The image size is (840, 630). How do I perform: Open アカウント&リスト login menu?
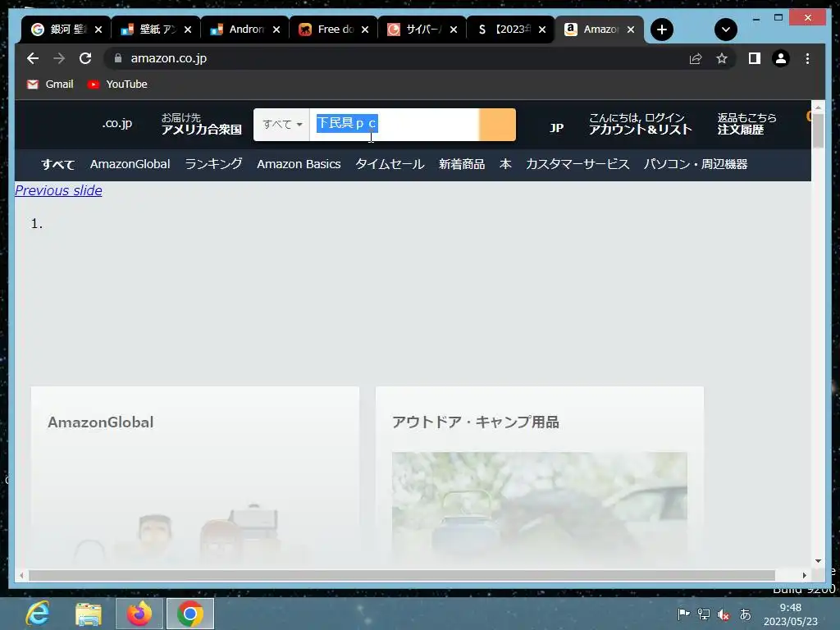pyautogui.click(x=640, y=124)
